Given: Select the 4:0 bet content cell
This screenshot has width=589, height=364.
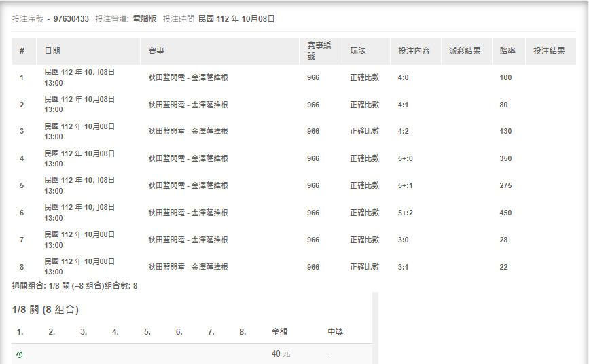Looking at the screenshot, I should coord(403,78).
